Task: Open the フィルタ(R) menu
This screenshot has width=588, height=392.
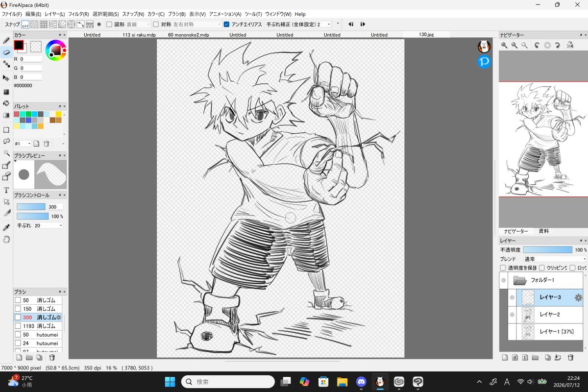Action: 79,14
